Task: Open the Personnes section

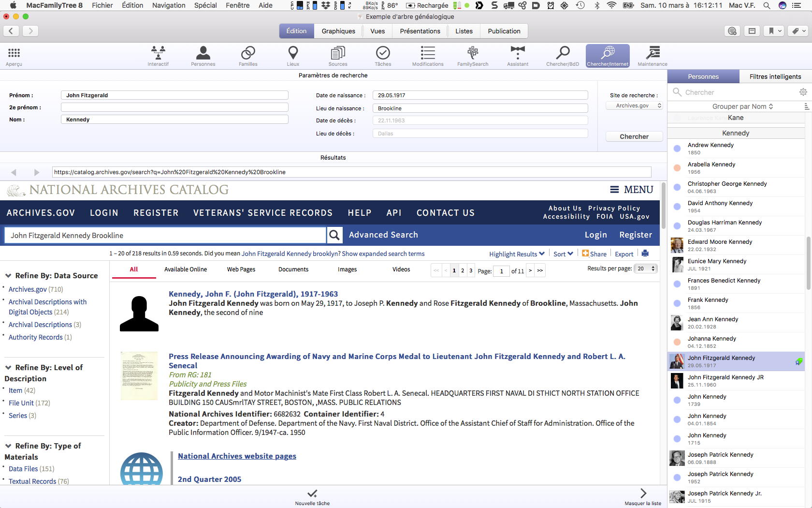Action: point(203,56)
